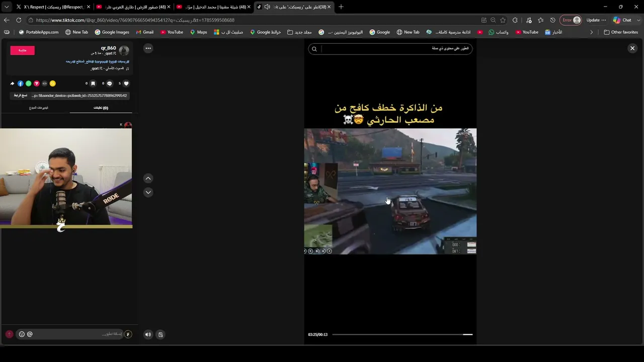Screen dimensions: 644x362
Task: Mute the video with the speaker icon
Action: coord(148,334)
